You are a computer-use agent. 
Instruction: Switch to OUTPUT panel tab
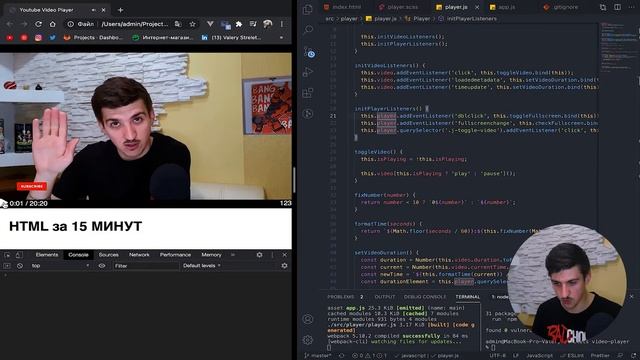pyautogui.click(x=384, y=297)
